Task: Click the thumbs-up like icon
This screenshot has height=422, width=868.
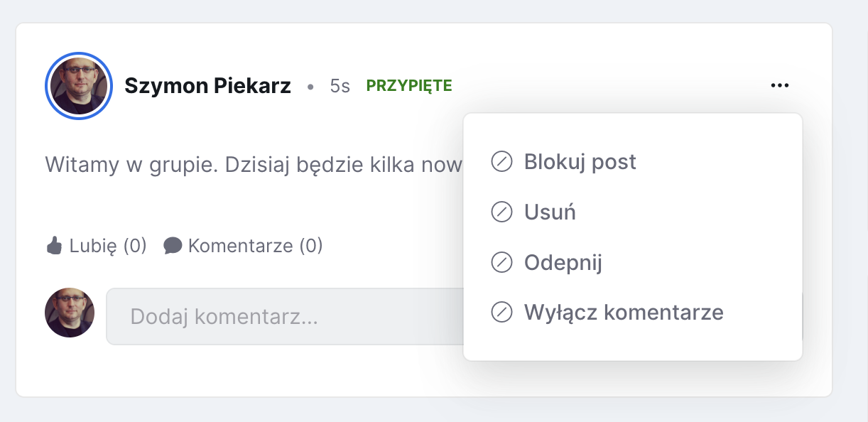Action: 54,247
